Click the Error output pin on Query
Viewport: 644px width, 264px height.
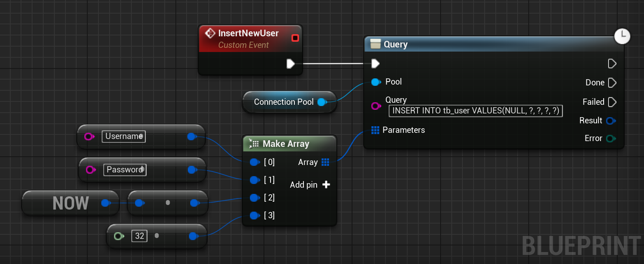click(x=611, y=138)
